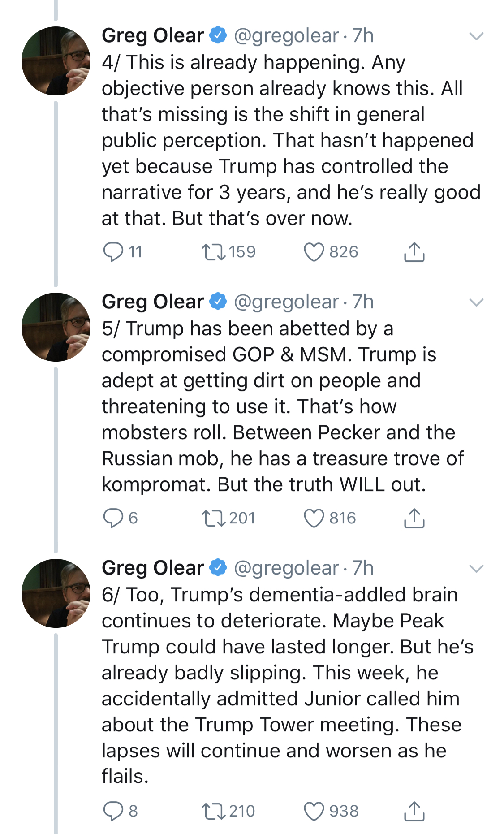This screenshot has height=834, width=504.
Task: Share the 4/ tweet about public perception
Action: (x=414, y=252)
